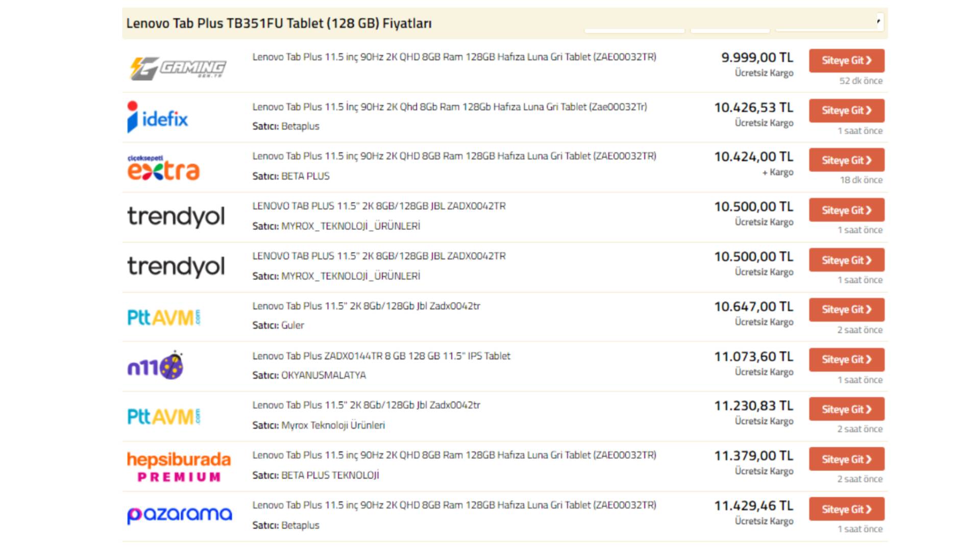Click 1 saat önce in n11 row
Viewport: 980px width, 551px height.
click(860, 380)
